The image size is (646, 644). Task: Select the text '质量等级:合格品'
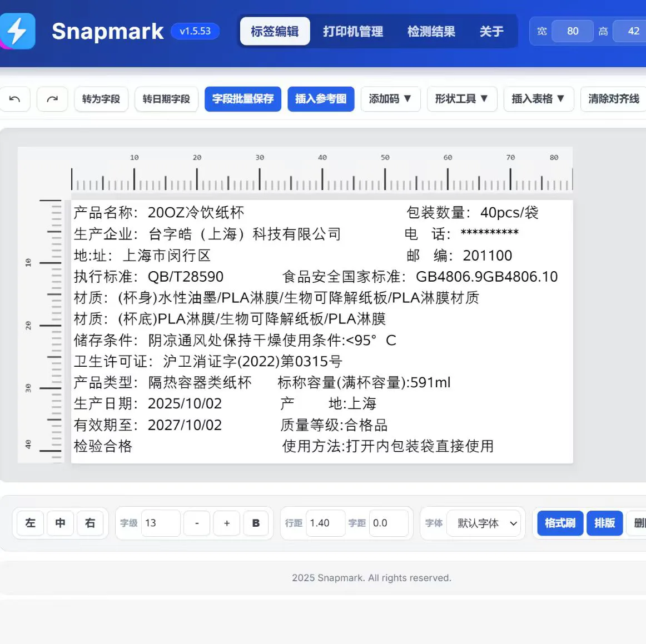pyautogui.click(x=334, y=425)
